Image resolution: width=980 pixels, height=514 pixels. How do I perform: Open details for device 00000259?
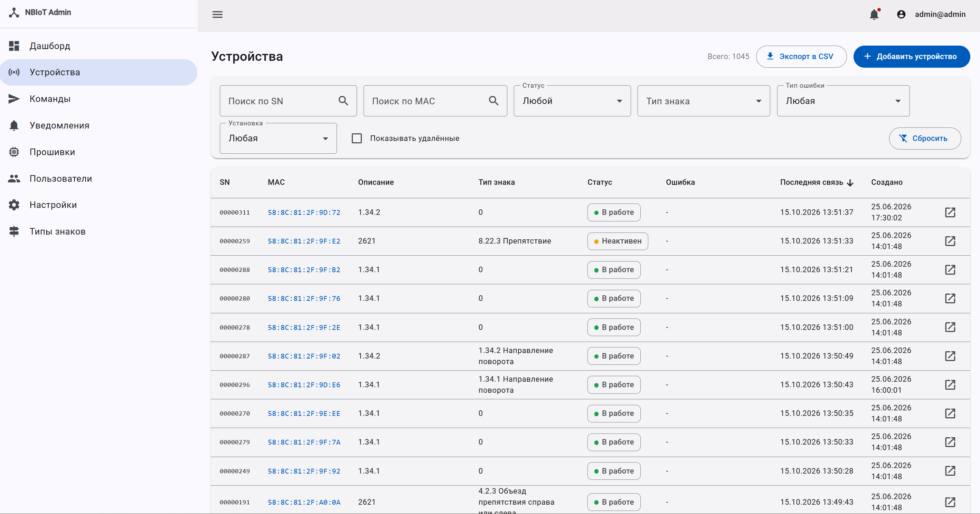coord(950,241)
